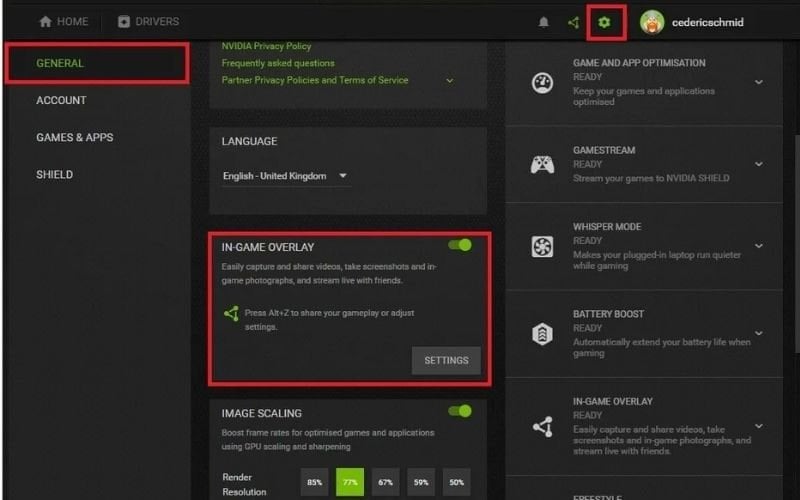
Task: Open GAMES & APPS settings section
Action: [75, 138]
